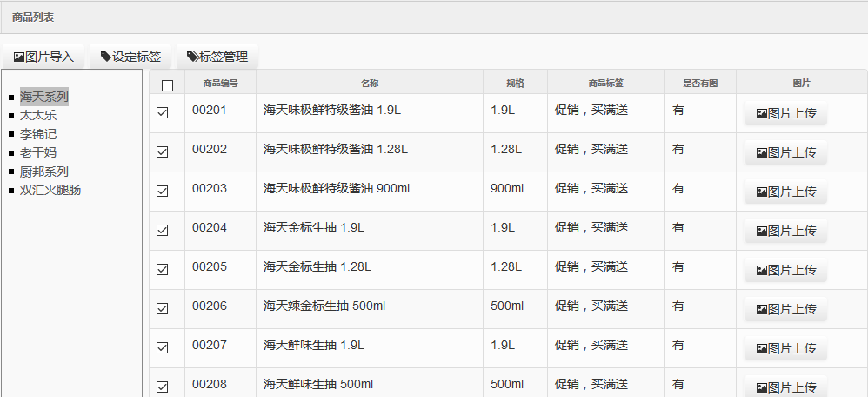Click the product name 海天味极鲜特级酱油 1.28L
Screen dimensions: 868x397
[x=336, y=149]
